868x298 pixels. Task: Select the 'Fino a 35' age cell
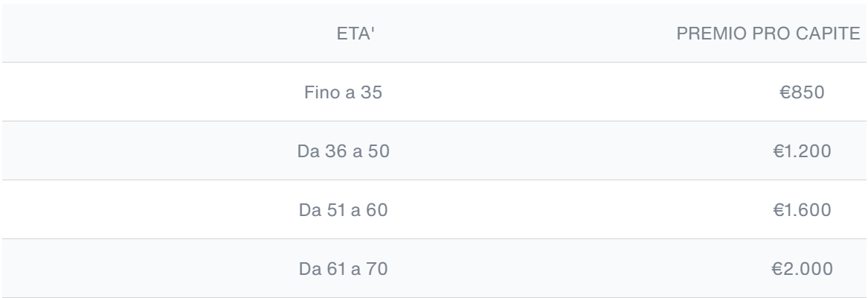pos(343,92)
